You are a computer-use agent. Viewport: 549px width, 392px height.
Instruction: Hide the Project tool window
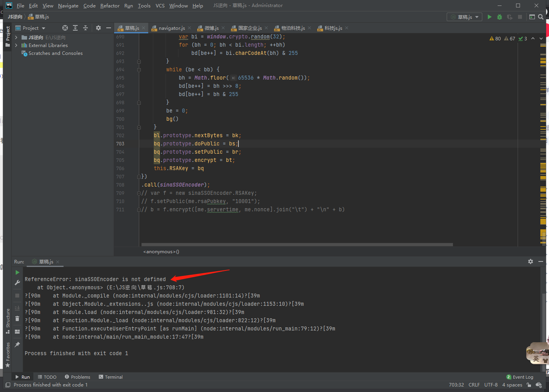pyautogui.click(x=109, y=28)
